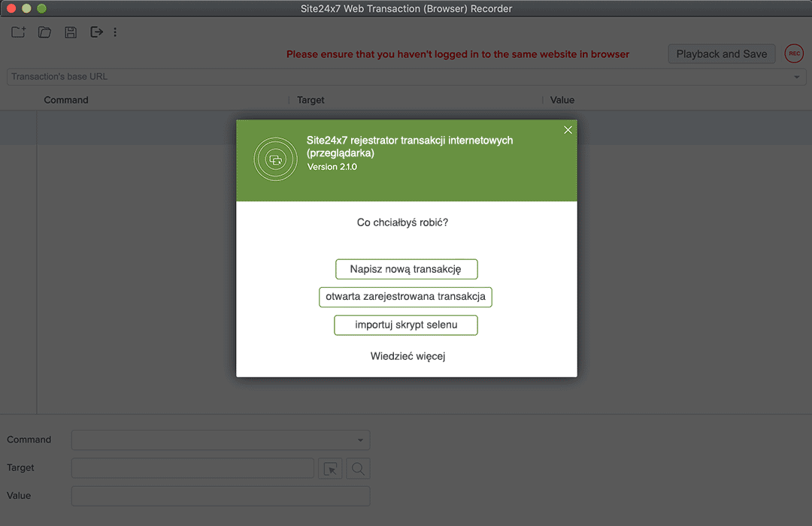The image size is (812, 526).
Task: Click the Command column header
Action: point(66,99)
